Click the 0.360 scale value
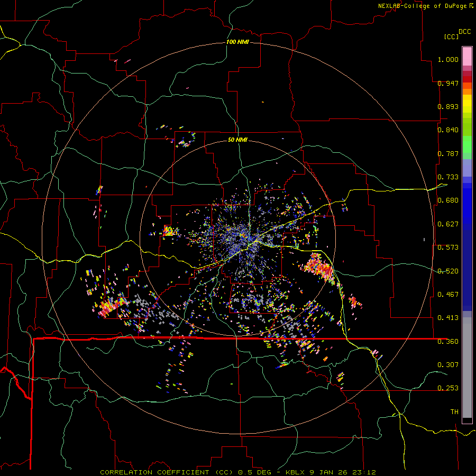Image resolution: width=476 pixels, height=476 pixels. coord(448,342)
